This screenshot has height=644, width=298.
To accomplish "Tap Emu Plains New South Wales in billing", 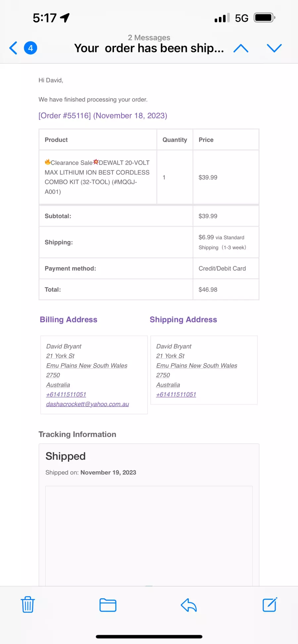I will [87, 365].
